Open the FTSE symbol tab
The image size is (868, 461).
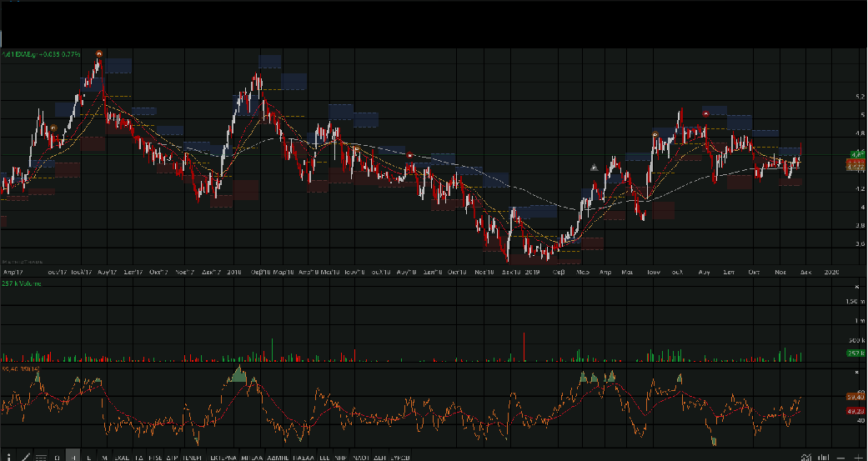tap(155, 457)
